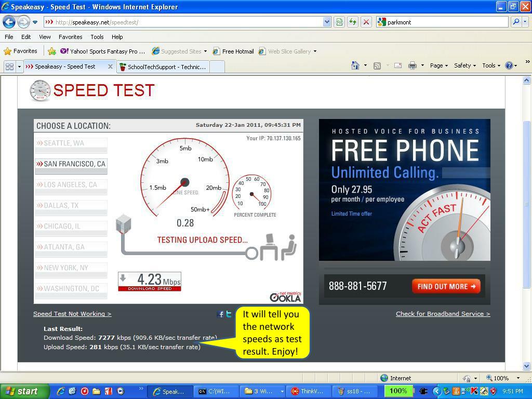Viewport: 532px width, 399px height.
Task: Click Check for Broadband Service link
Action: (443, 314)
